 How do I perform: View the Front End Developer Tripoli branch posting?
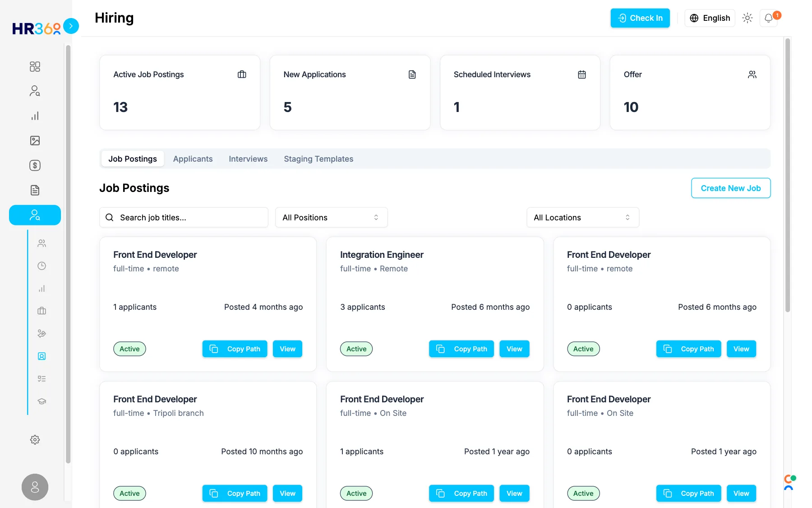point(287,494)
